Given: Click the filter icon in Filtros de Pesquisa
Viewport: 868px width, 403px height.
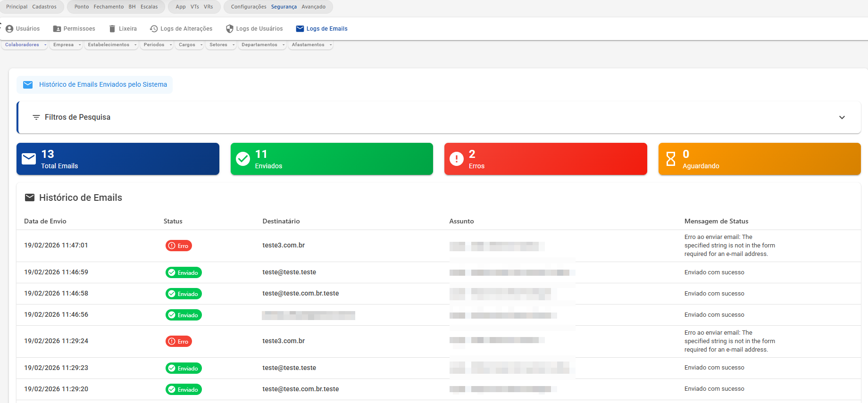Looking at the screenshot, I should pyautogui.click(x=36, y=117).
